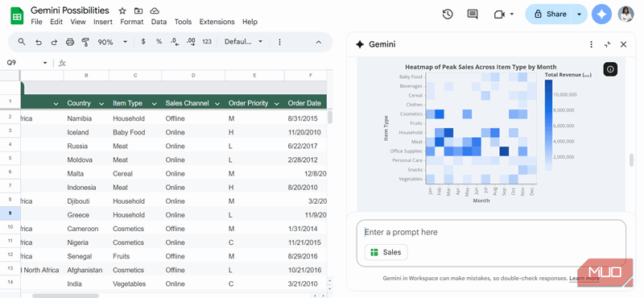The height and width of the screenshot is (298, 644).
Task: Open the Data menu
Action: (159, 22)
